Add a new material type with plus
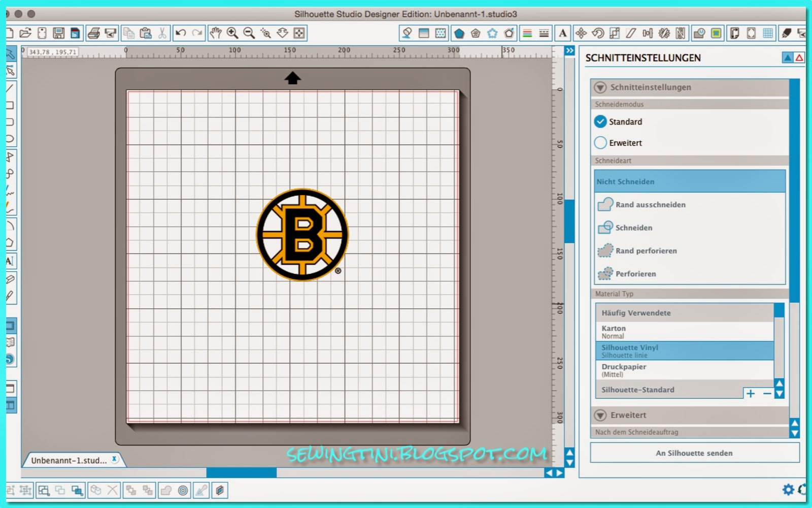Screen dimensions: 812x508 (751, 393)
